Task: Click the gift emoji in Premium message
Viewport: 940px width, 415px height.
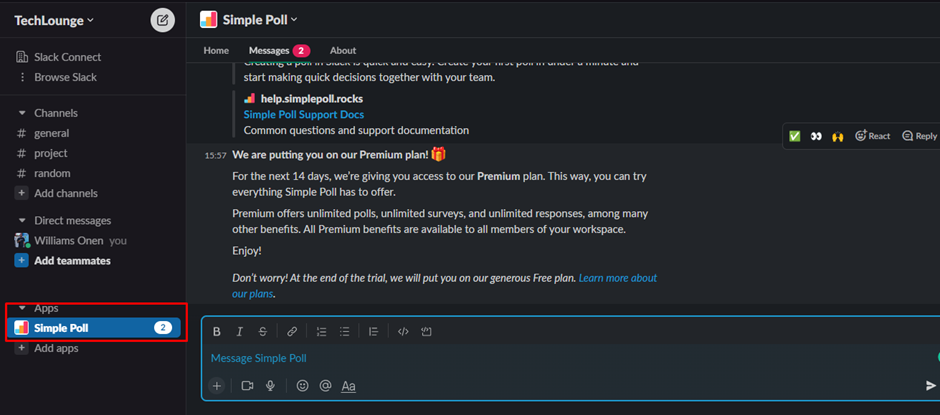Action: 439,155
